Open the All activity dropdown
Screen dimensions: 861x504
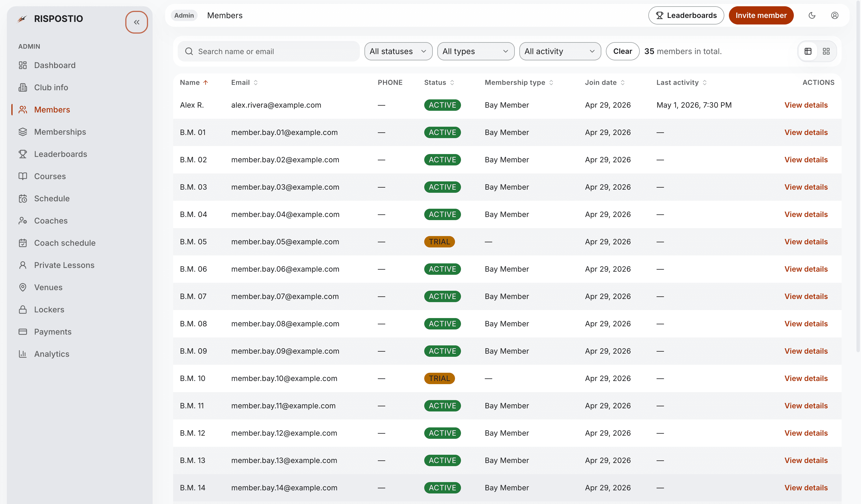click(560, 51)
